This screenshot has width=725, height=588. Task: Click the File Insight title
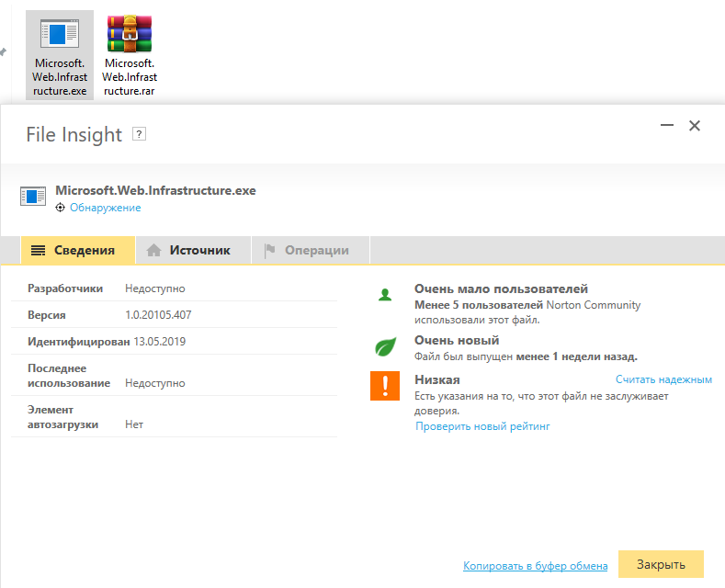pyautogui.click(x=74, y=134)
